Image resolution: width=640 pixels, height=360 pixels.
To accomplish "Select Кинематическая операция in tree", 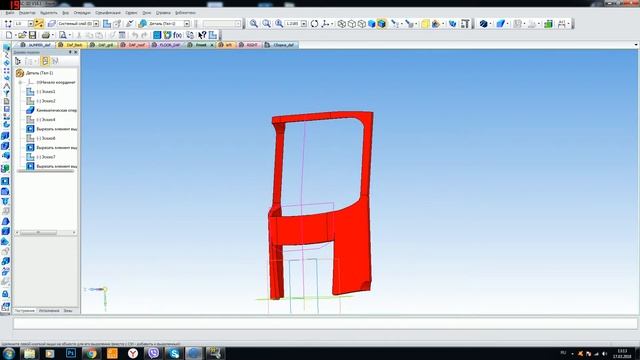I will (x=56, y=110).
